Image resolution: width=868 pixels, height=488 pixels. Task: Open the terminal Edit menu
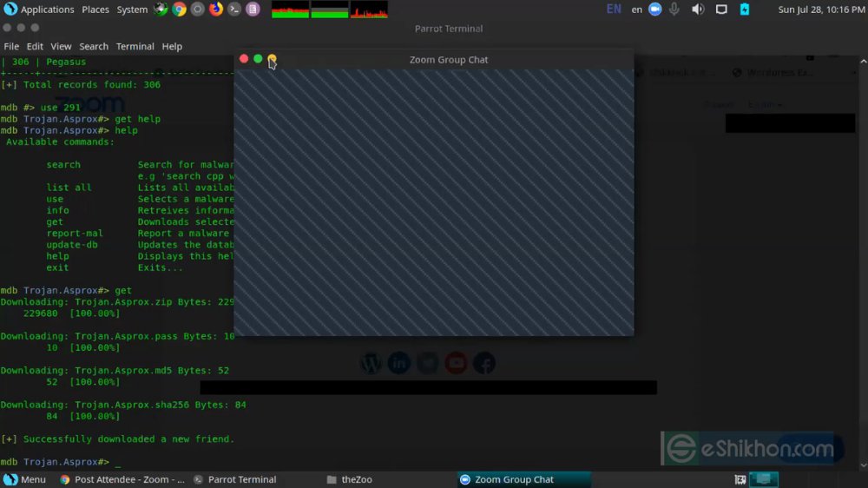coord(35,47)
